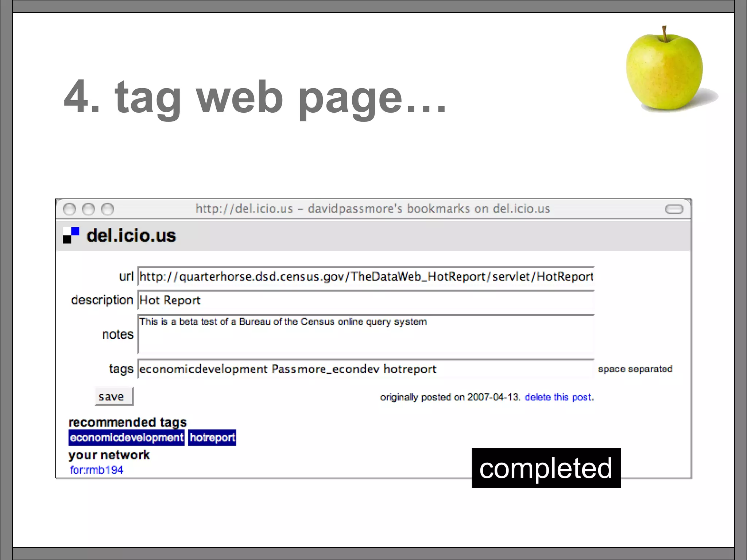Click the black 'completed' label
Screen dimensions: 747x560
546,468
